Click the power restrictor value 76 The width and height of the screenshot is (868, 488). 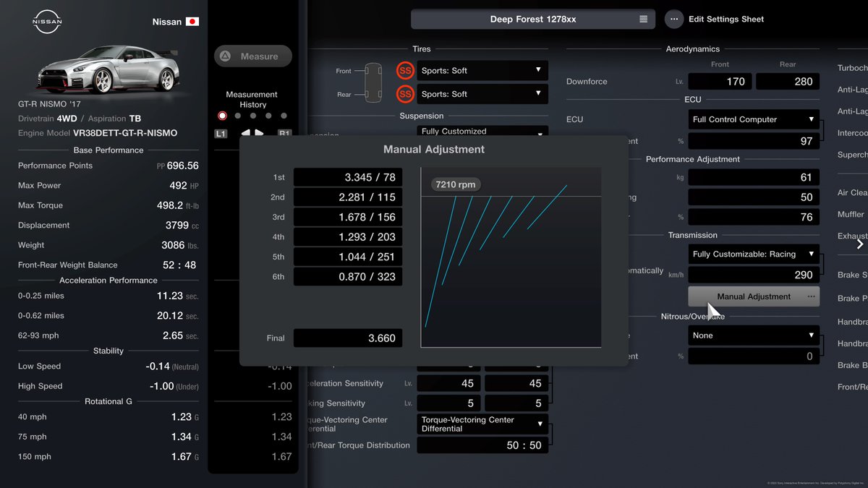[754, 217]
